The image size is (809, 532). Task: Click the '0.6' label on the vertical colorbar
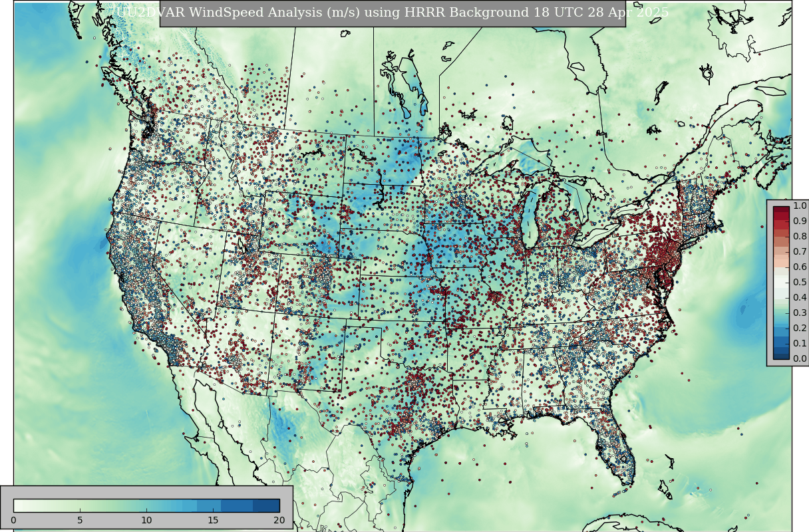point(800,267)
